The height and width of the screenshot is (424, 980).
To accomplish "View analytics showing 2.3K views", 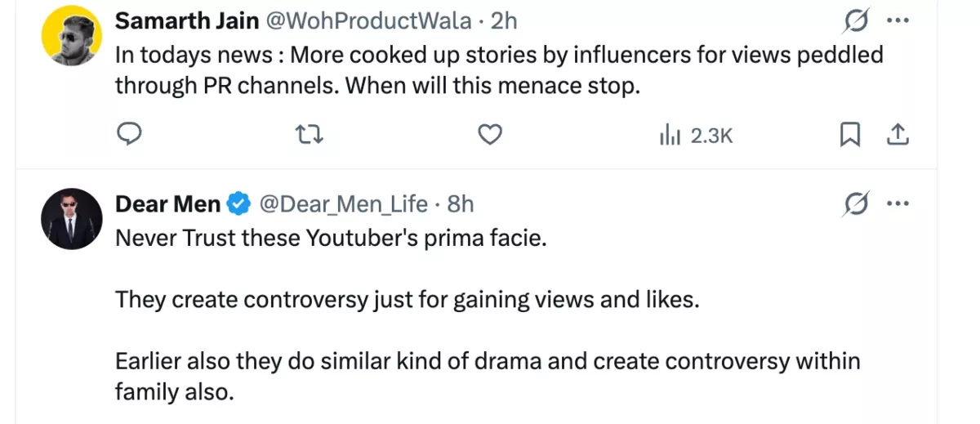I will 697,135.
